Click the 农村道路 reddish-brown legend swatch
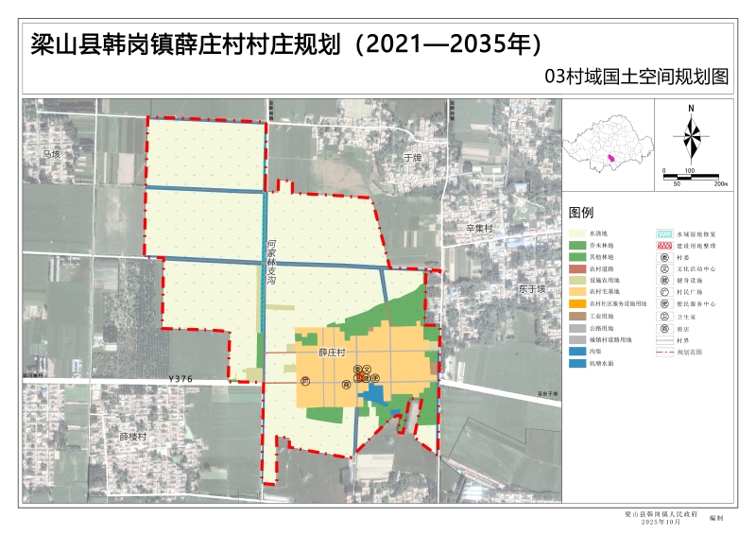756x535 pixels. pos(576,268)
